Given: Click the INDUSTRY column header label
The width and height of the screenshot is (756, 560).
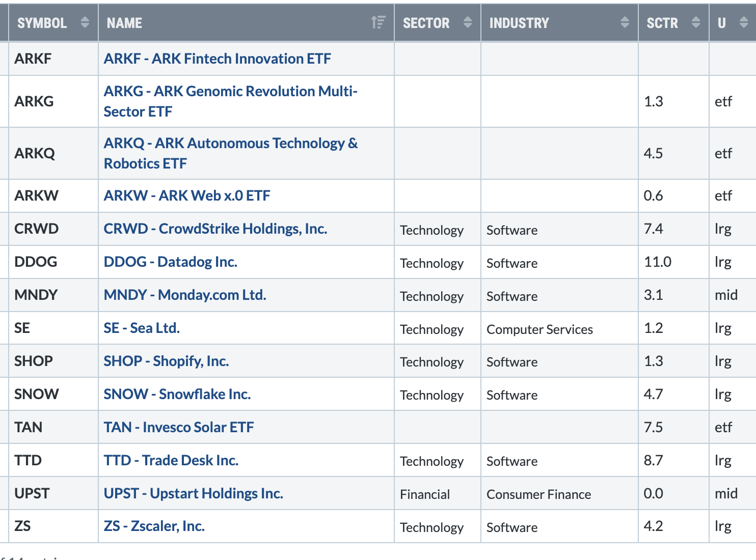Looking at the screenshot, I should (x=519, y=23).
